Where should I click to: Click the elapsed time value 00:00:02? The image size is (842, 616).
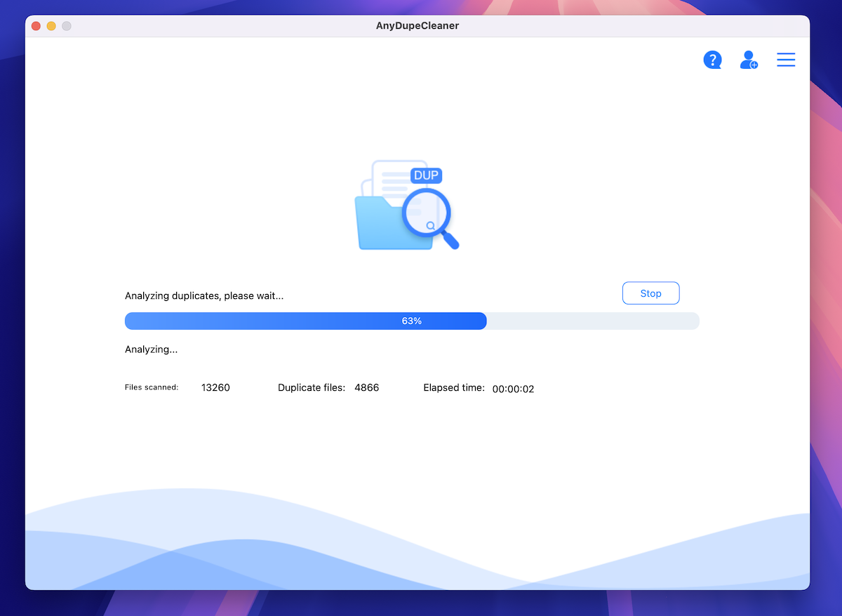click(513, 389)
